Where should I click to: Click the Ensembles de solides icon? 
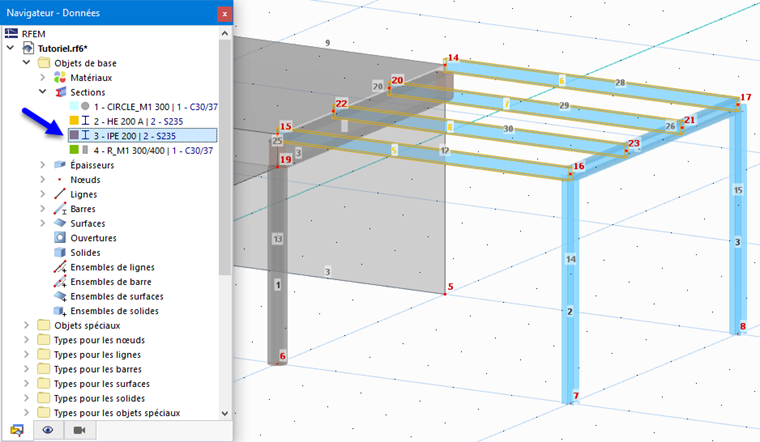[60, 311]
